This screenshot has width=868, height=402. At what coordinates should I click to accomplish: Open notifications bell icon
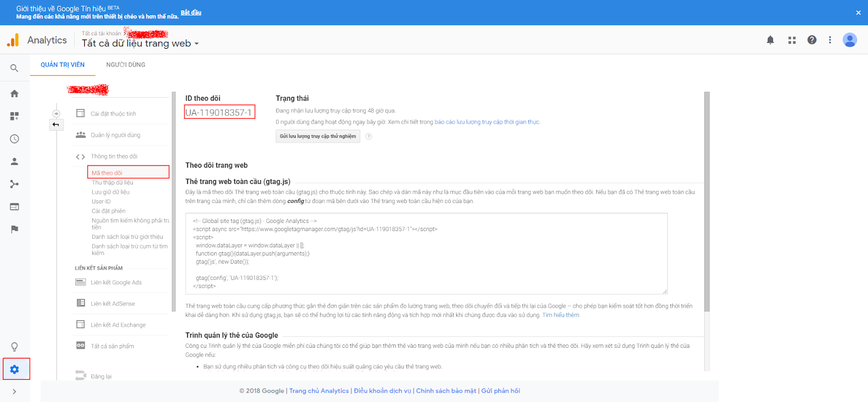tap(770, 40)
